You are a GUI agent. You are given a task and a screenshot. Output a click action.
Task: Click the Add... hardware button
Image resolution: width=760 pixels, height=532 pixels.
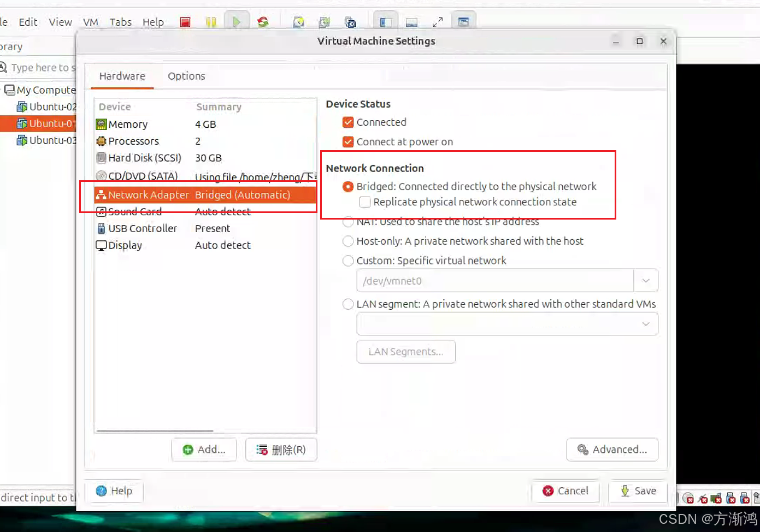pyautogui.click(x=204, y=450)
